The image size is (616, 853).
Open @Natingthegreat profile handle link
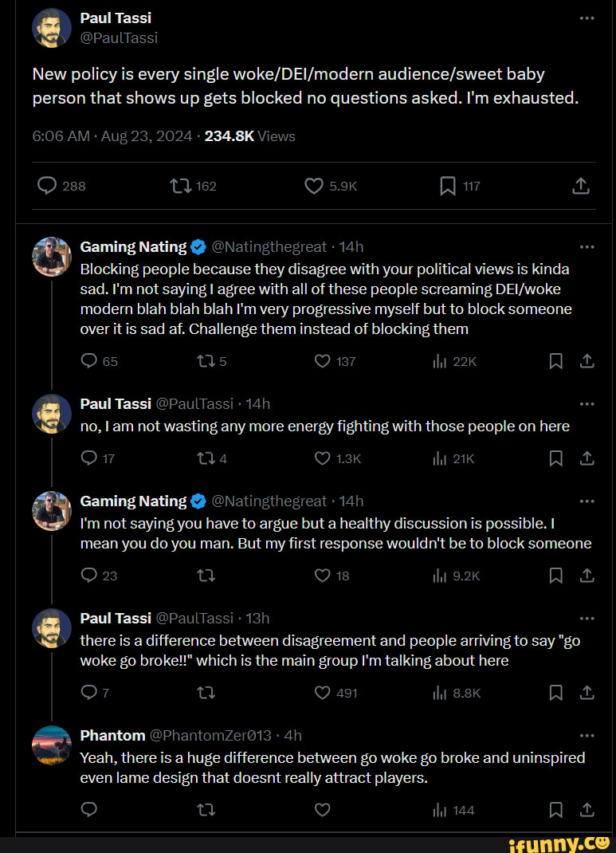pos(269,246)
